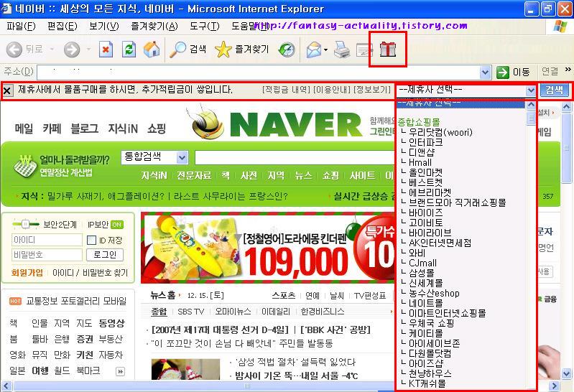The height and width of the screenshot is (392, 574).
Task: Expand the toolbar overflow chevron next to 연결
Action: 568,69
